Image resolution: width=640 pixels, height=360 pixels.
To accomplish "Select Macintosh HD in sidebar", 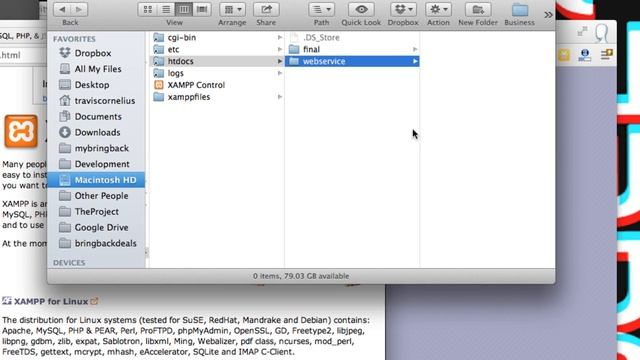I will pos(96,180).
